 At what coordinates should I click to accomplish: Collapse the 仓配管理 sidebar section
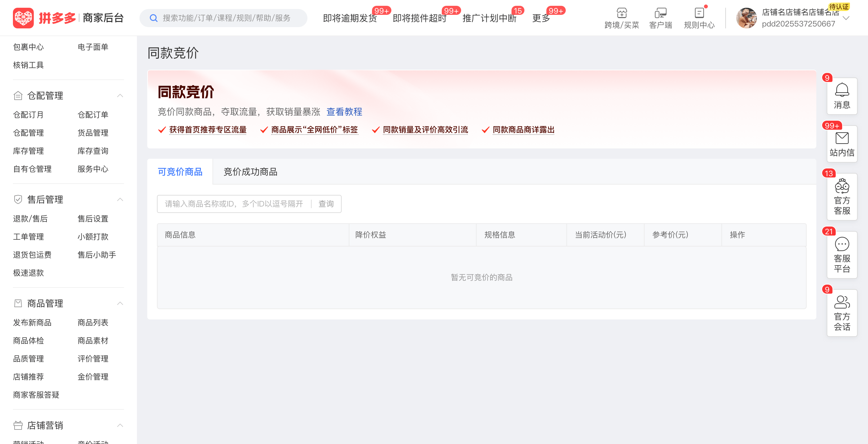[120, 96]
